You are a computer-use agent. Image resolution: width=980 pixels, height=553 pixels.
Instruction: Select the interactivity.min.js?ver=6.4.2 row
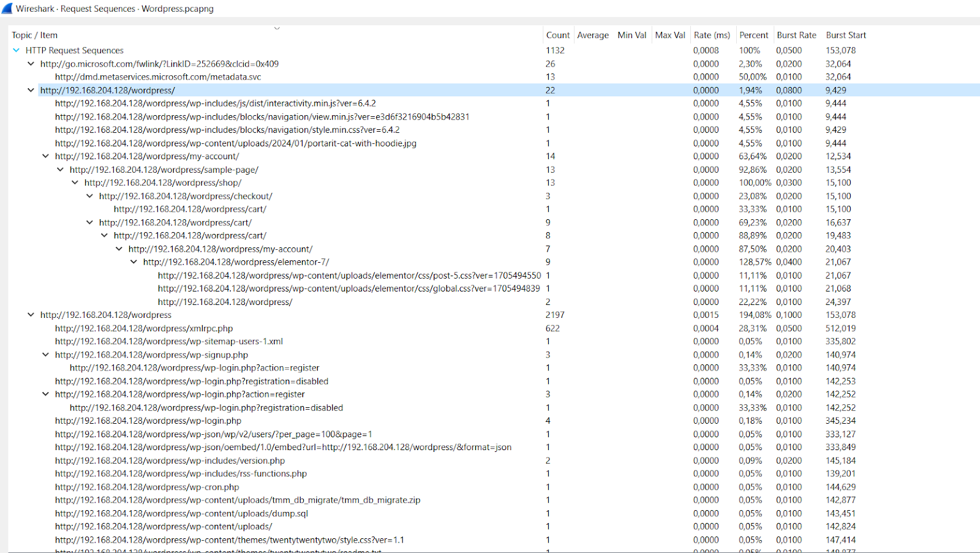pos(494,103)
